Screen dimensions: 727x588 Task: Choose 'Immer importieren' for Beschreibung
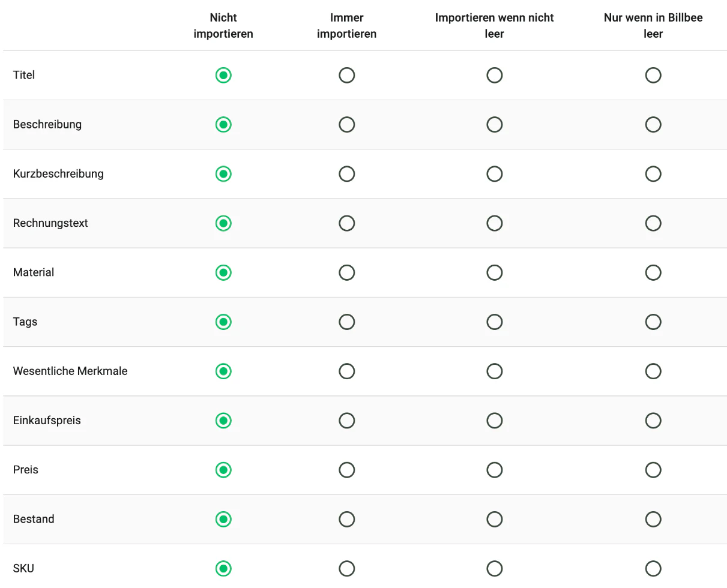(x=347, y=124)
